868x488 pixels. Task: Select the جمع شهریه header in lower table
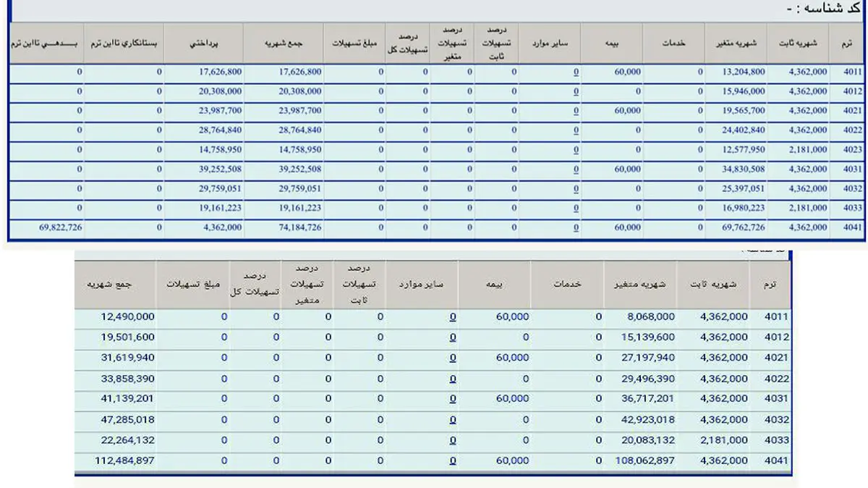point(114,285)
